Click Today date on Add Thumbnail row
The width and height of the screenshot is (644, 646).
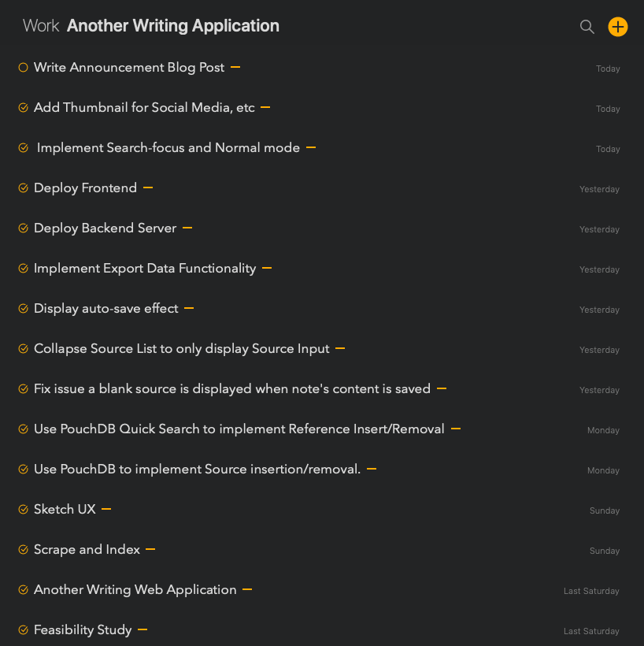coord(608,110)
